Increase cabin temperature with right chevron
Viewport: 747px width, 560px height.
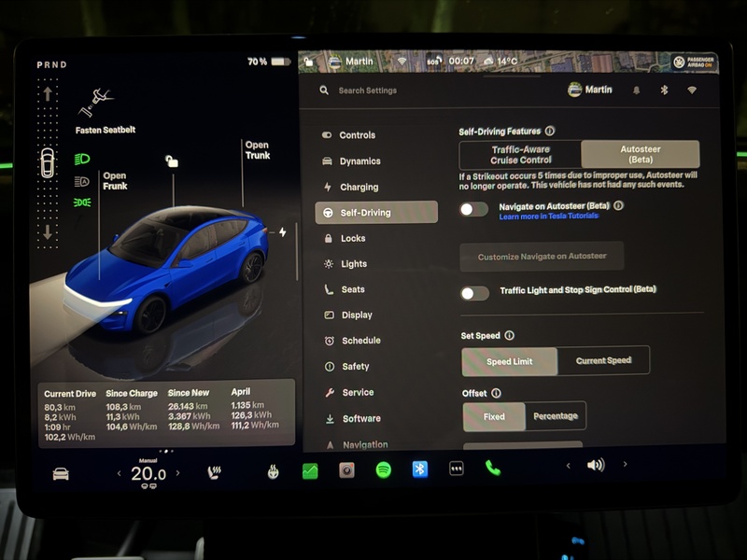tap(177, 473)
